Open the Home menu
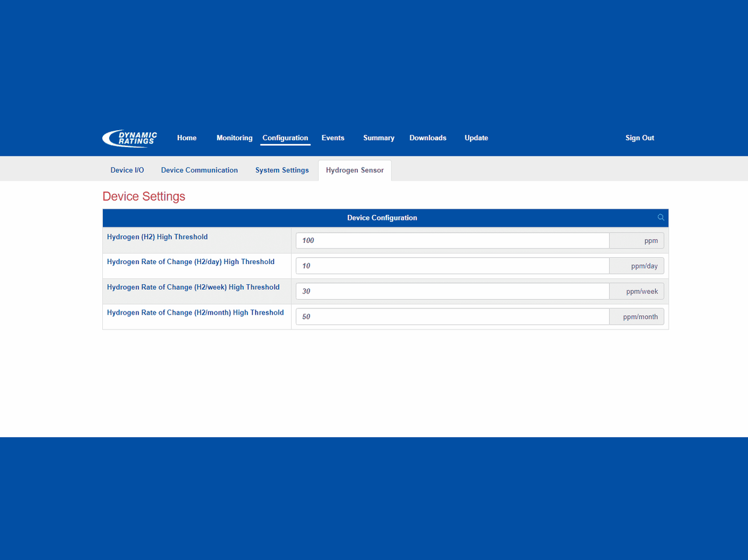 pyautogui.click(x=187, y=138)
